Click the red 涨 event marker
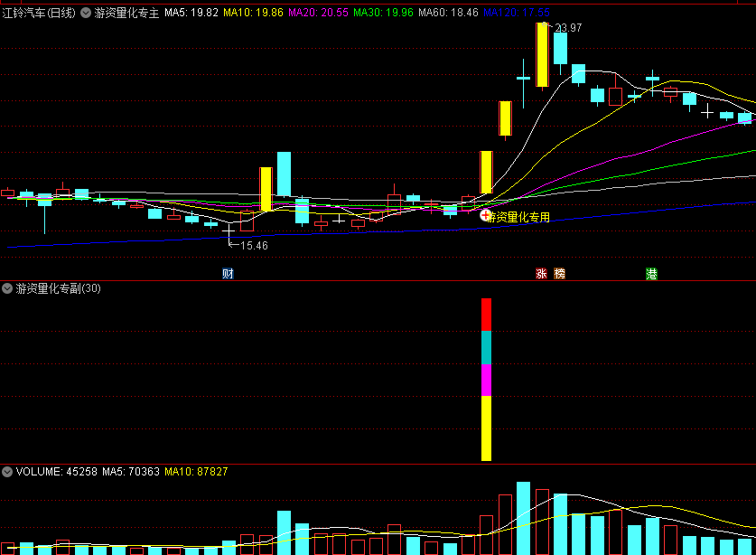 [x=541, y=274]
